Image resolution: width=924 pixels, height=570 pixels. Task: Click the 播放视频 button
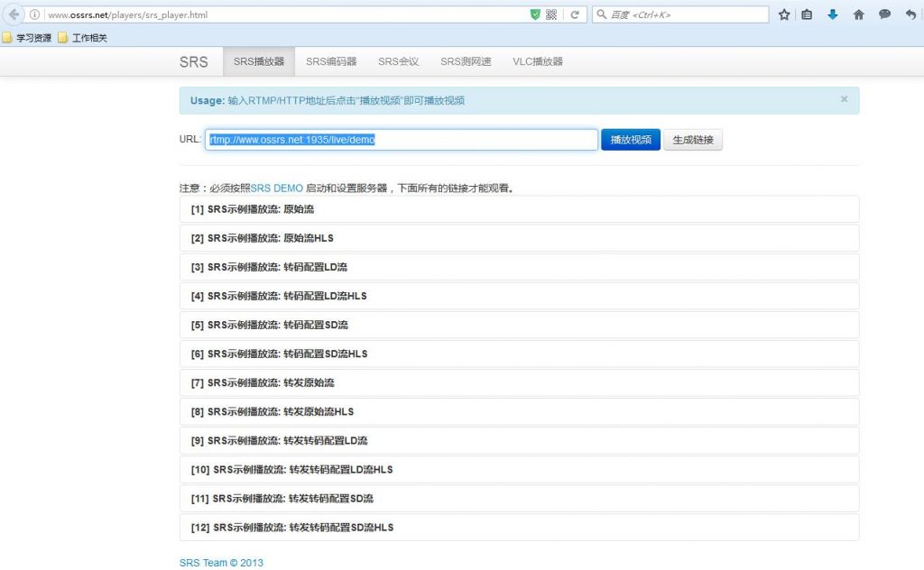click(x=631, y=140)
